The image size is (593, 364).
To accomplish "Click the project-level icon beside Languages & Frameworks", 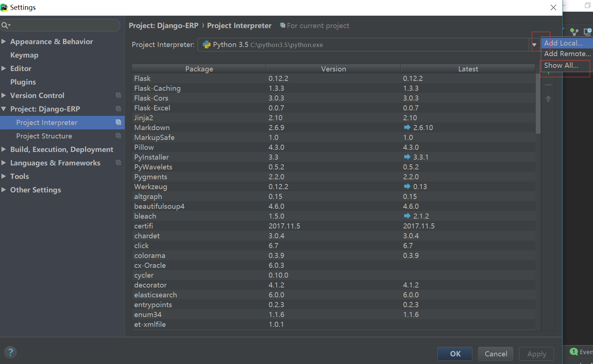I will coord(118,163).
